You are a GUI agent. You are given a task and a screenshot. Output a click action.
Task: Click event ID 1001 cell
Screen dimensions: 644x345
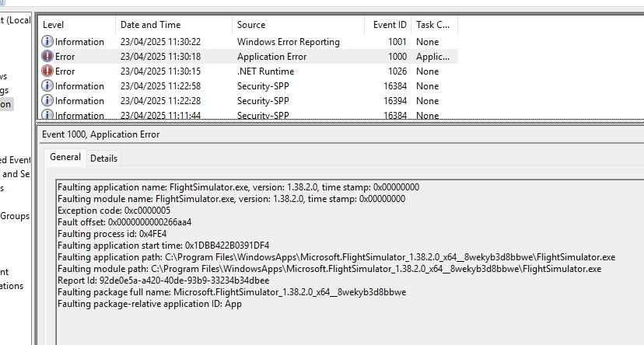(x=397, y=42)
